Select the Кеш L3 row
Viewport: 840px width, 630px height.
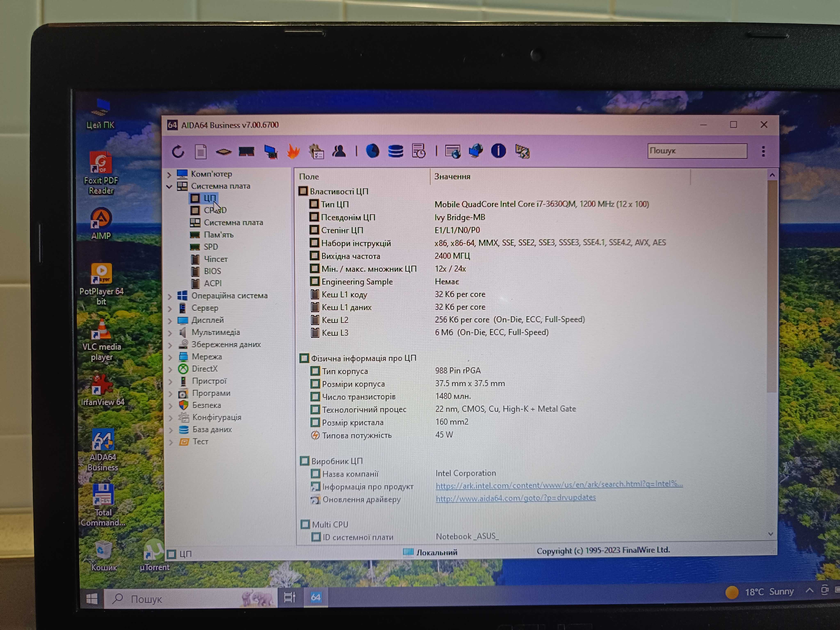point(430,333)
